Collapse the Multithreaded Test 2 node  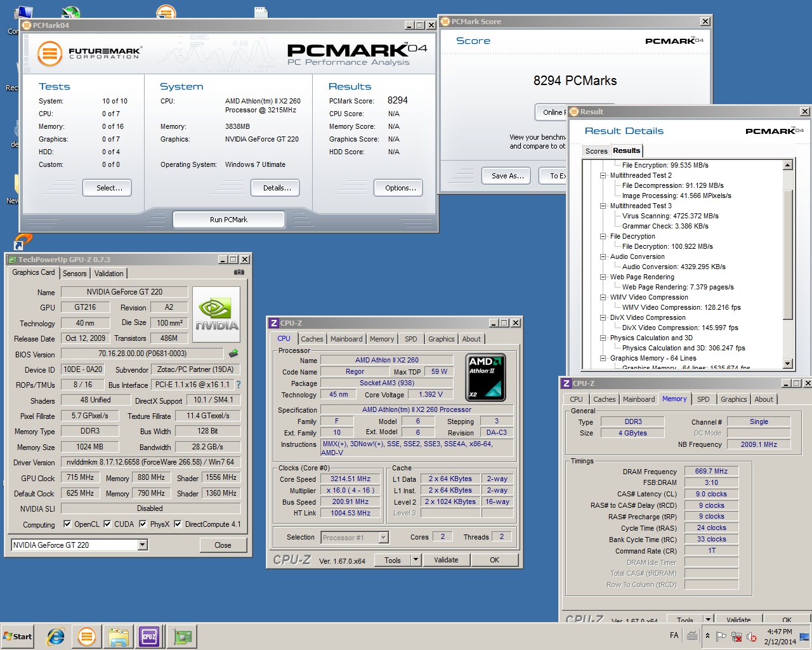603,175
